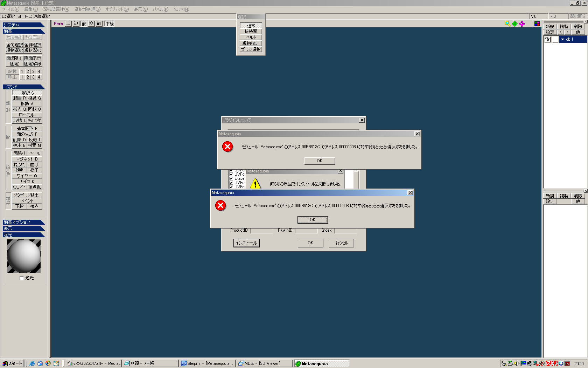
Task: Click the yellow magnifier zoom view icon
Action: coord(507,24)
